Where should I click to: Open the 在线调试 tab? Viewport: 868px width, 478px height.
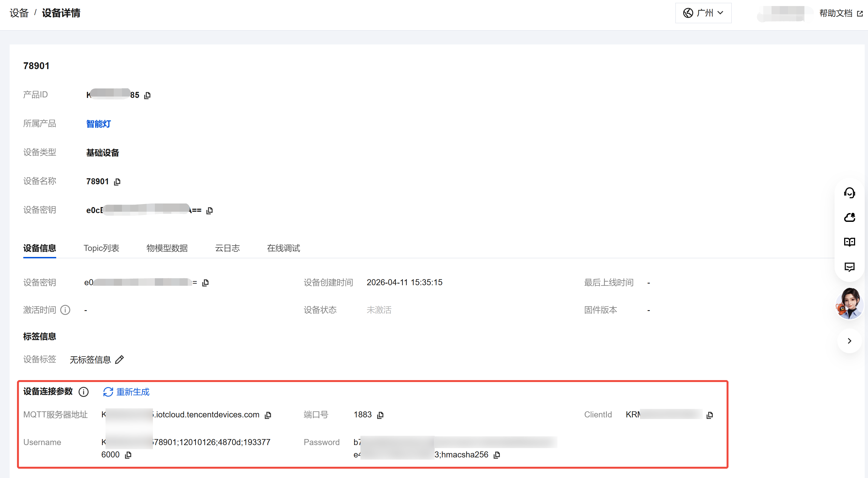[283, 248]
